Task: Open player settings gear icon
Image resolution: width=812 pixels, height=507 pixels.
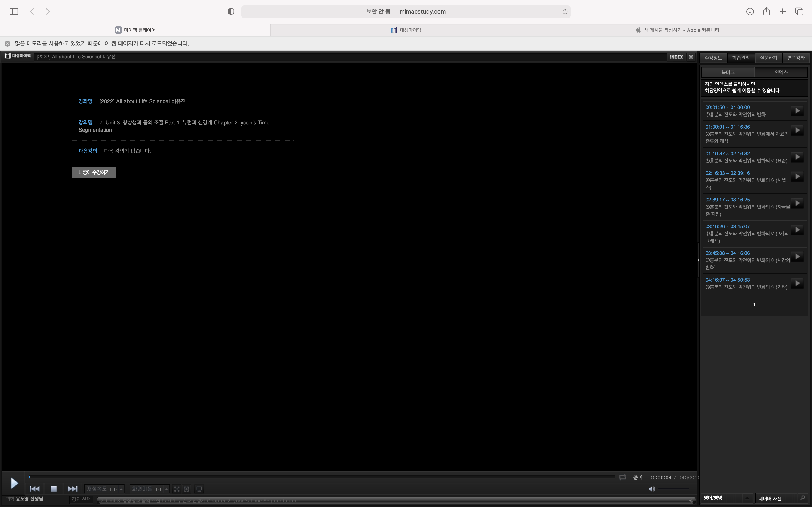Action: pos(691,57)
